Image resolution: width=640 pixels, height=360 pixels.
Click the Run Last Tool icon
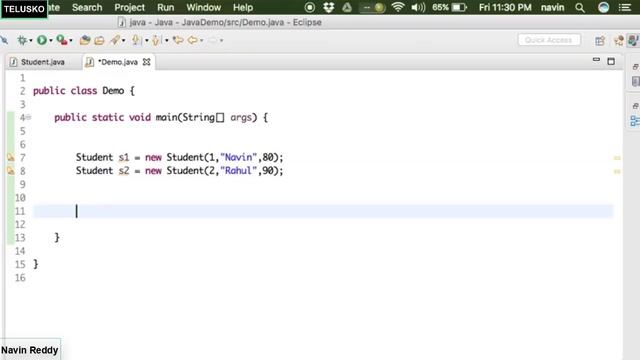click(62, 40)
